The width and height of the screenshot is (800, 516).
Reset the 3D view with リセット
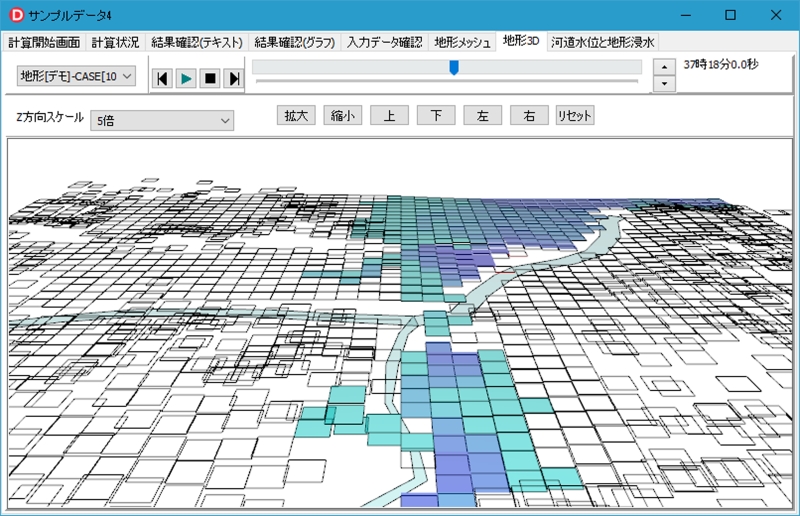coord(575,116)
